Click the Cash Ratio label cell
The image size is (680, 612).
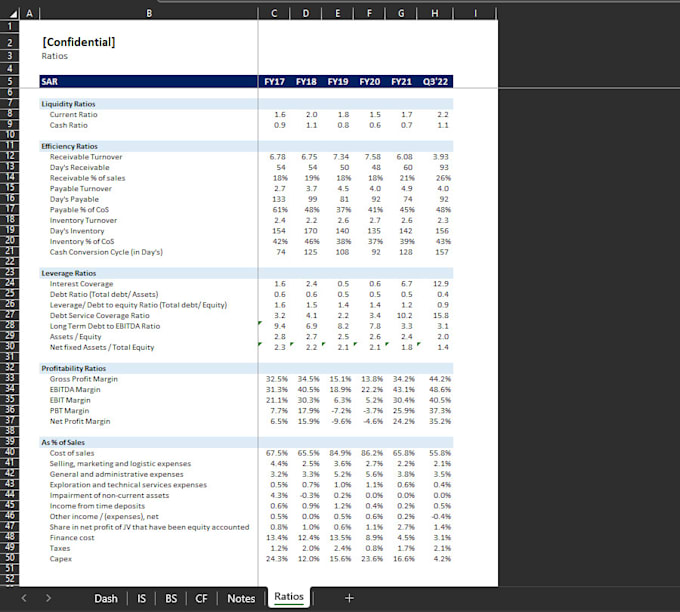tap(69, 125)
